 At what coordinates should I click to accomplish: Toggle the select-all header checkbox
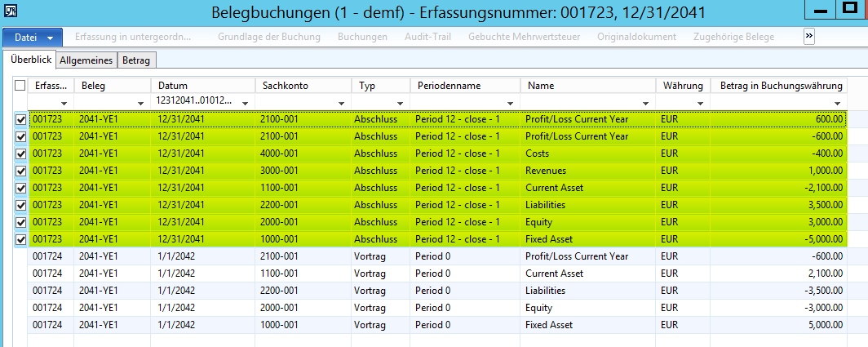[20, 86]
